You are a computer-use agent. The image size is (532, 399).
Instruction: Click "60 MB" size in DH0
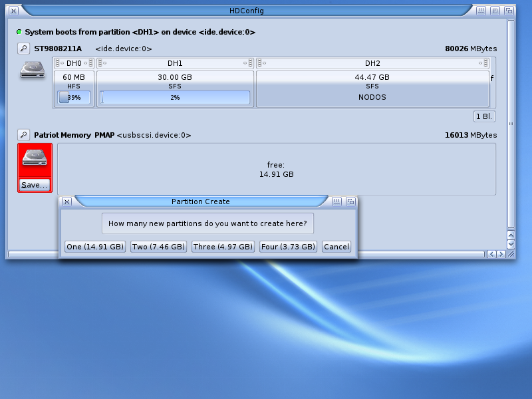pyautogui.click(x=74, y=77)
